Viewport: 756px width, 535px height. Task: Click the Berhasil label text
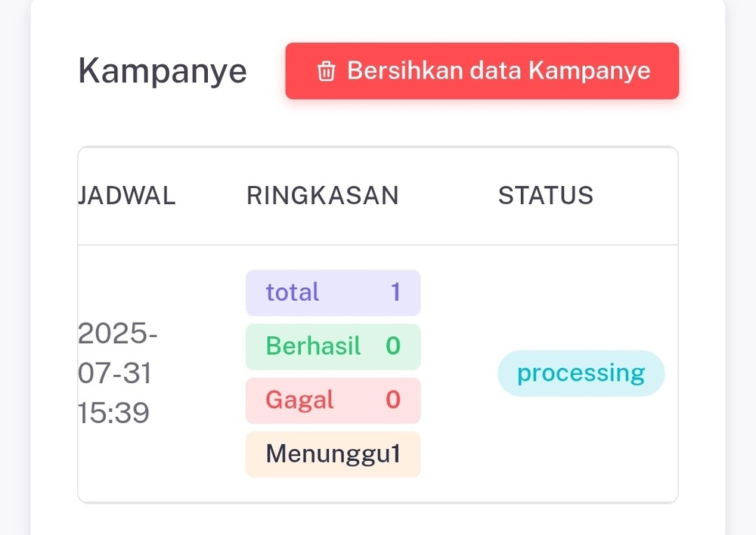tap(314, 345)
